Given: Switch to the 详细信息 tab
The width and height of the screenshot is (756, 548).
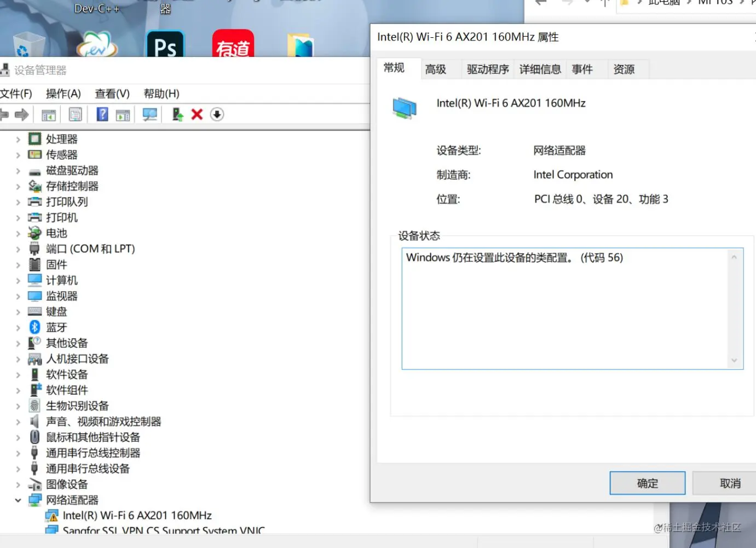Looking at the screenshot, I should (x=540, y=70).
